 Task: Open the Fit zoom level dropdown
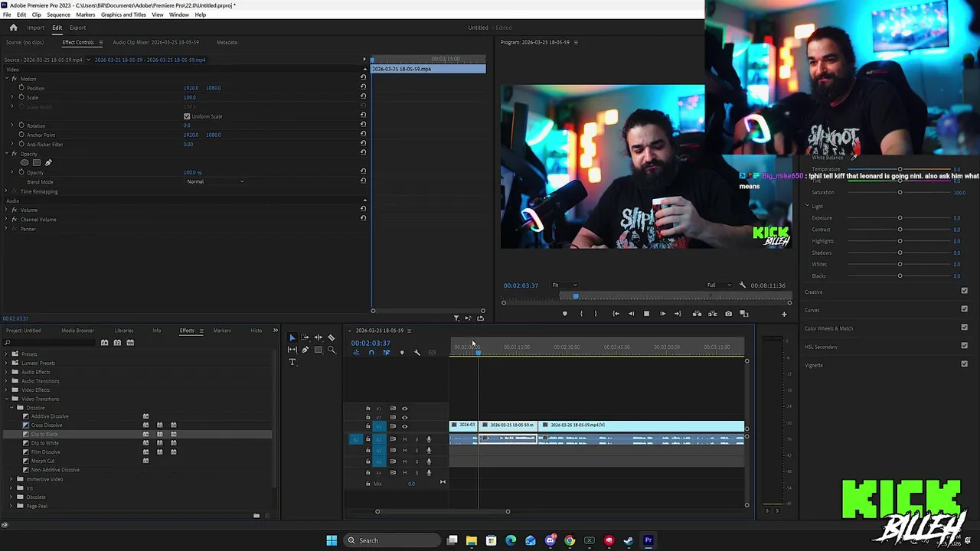pos(565,285)
